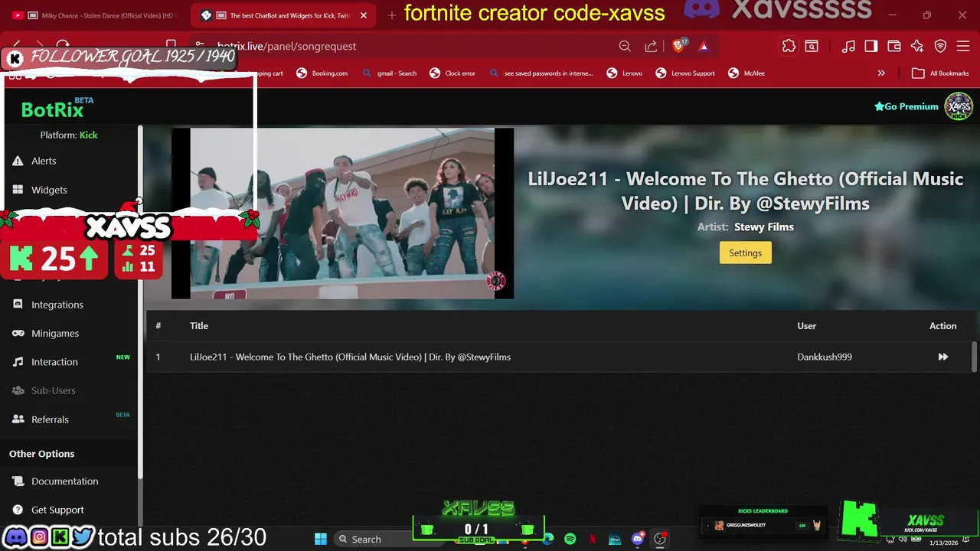Screen dimensions: 980x551
Task: Open the XAVSS profile avatar menu
Action: (x=959, y=106)
